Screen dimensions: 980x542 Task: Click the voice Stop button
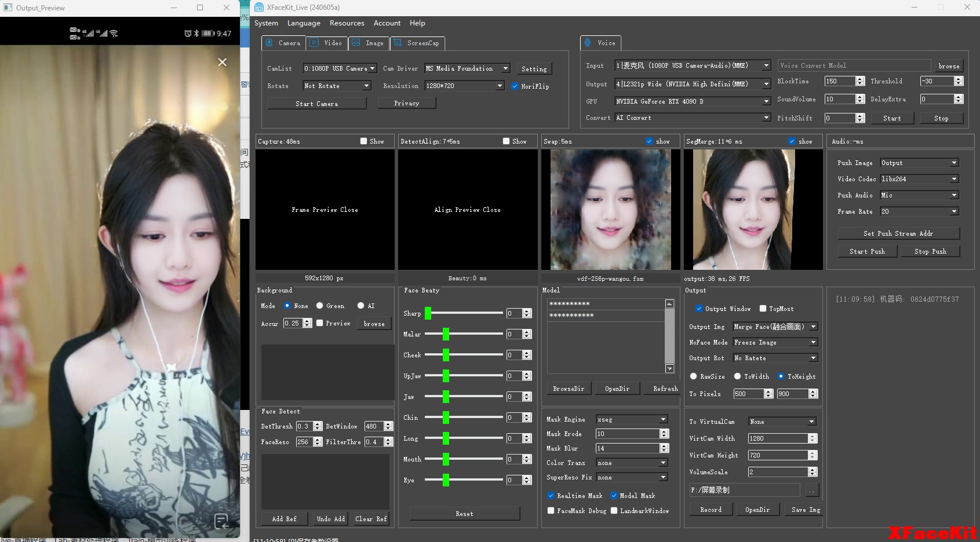tap(941, 118)
